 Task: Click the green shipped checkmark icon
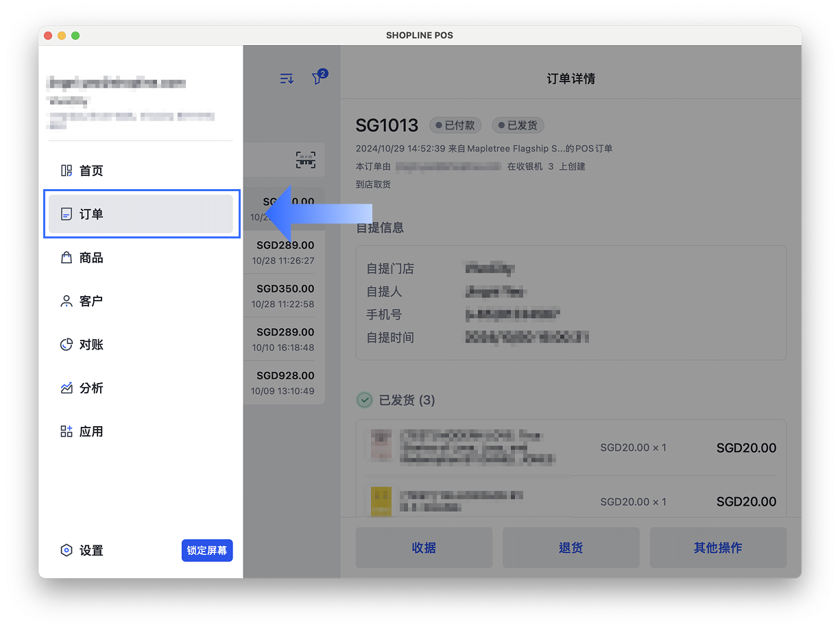[365, 399]
